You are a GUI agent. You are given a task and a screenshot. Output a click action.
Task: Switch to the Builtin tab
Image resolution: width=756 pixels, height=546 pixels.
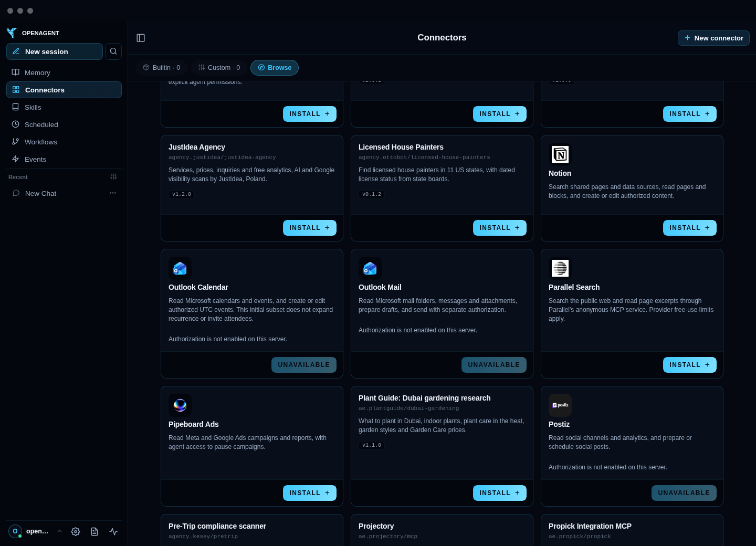pos(162,68)
